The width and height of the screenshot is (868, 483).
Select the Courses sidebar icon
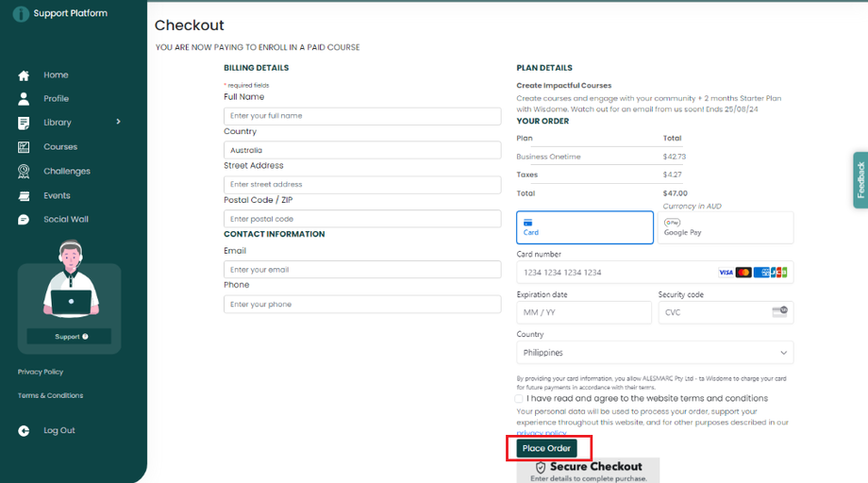(24, 147)
